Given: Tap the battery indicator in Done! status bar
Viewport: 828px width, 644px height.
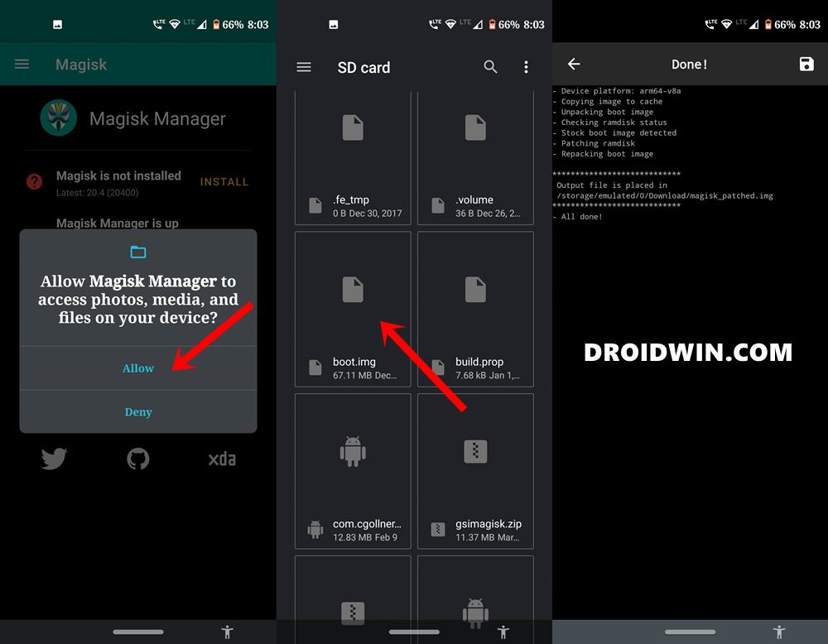Looking at the screenshot, I should 768,24.
